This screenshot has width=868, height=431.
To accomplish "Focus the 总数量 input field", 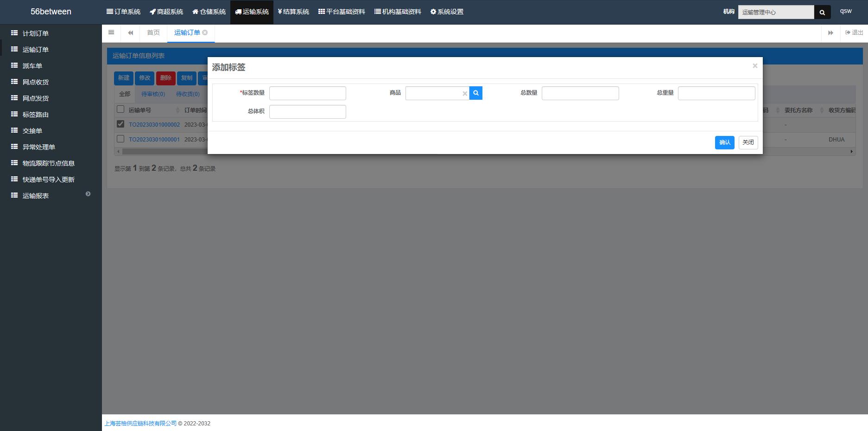I will pos(580,93).
